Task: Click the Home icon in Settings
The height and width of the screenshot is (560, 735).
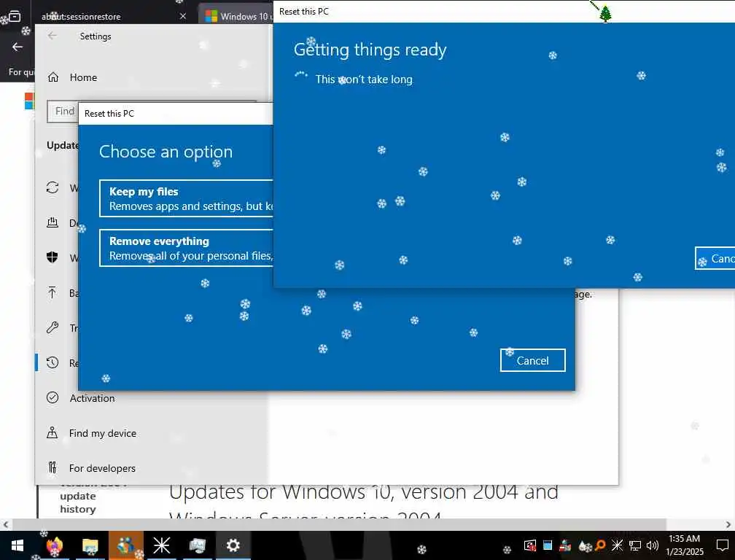Action: click(x=53, y=77)
